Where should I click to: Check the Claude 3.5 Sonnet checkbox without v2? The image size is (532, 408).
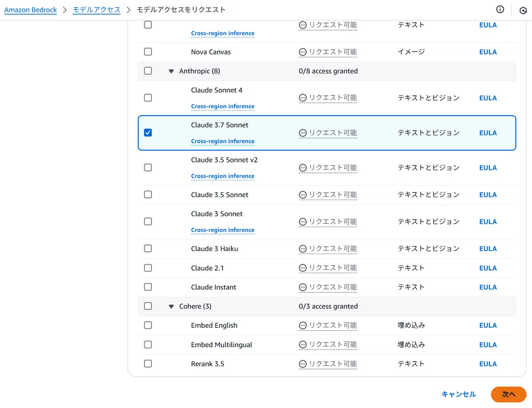tap(148, 195)
